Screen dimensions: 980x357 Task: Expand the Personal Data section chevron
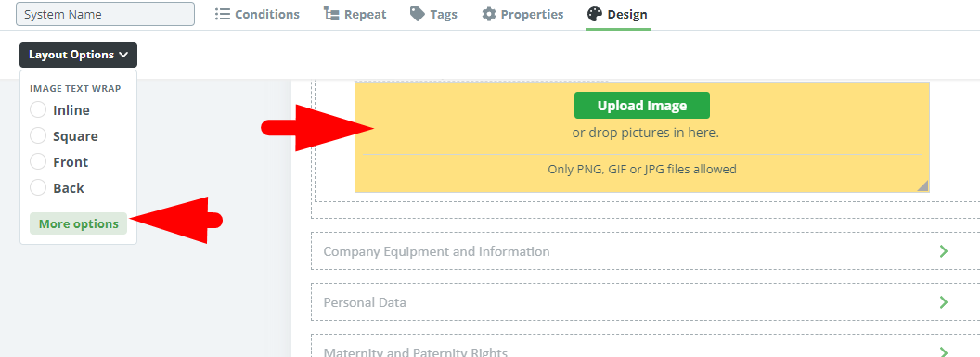click(944, 302)
